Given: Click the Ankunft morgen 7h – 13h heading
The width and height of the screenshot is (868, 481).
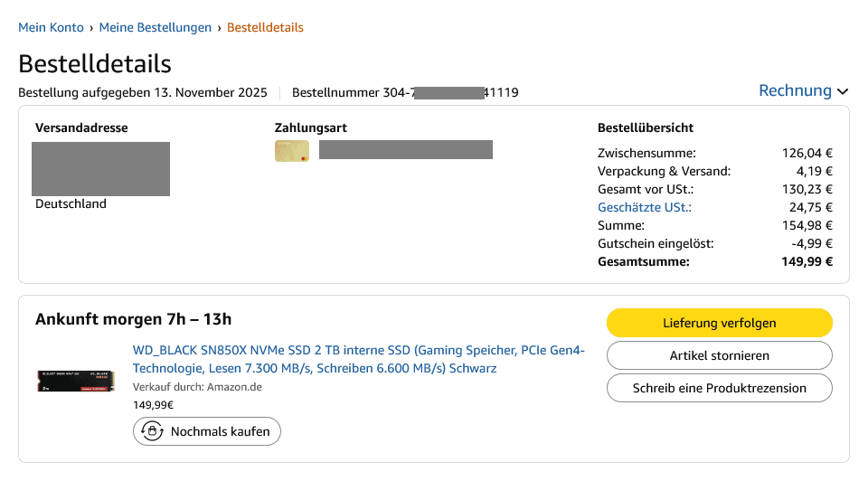Looking at the screenshot, I should point(134,318).
